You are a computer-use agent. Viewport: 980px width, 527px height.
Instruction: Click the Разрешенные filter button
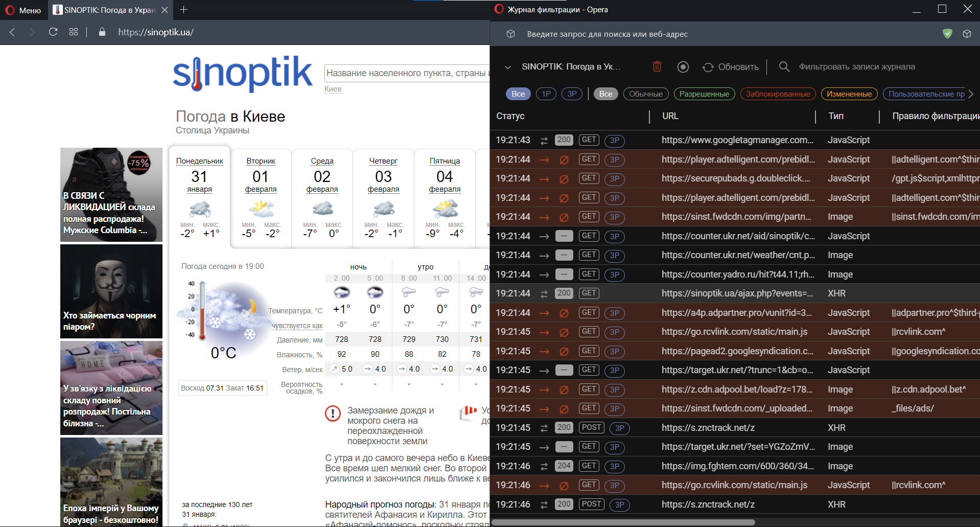pyautogui.click(x=704, y=94)
